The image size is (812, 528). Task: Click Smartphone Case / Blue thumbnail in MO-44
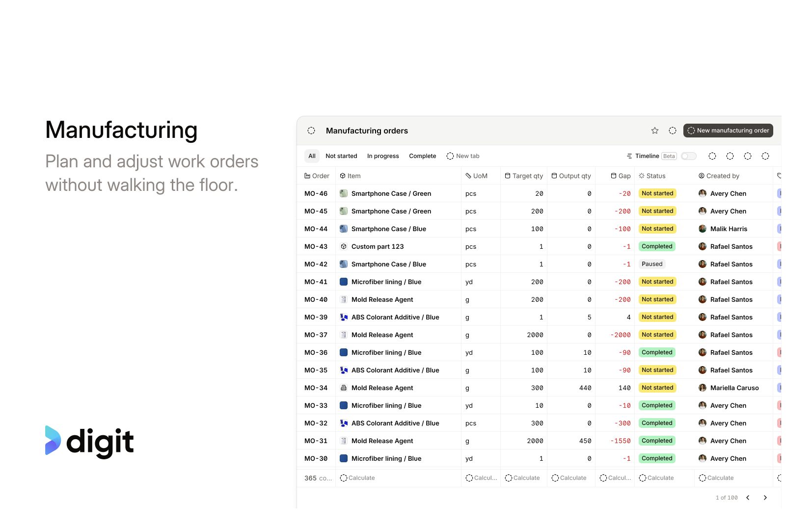pyautogui.click(x=344, y=229)
